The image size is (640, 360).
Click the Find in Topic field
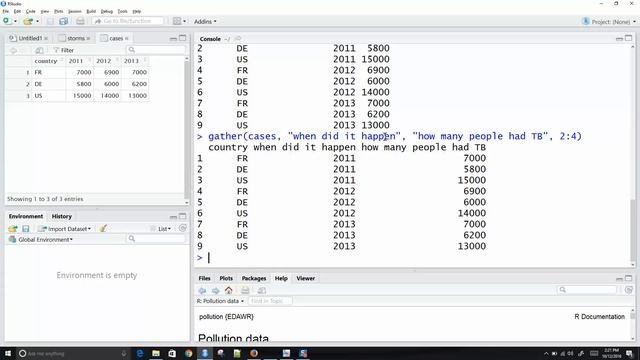tap(270, 301)
